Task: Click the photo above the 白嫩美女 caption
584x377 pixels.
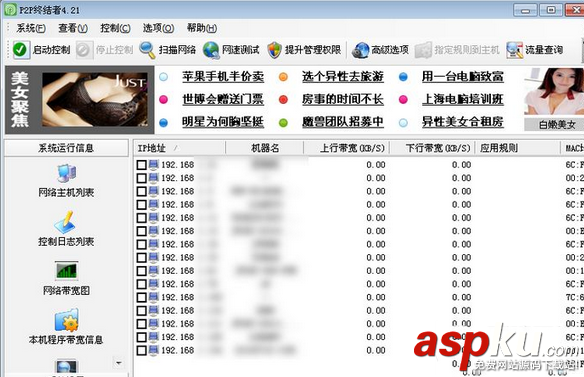Action: pyautogui.click(x=554, y=91)
